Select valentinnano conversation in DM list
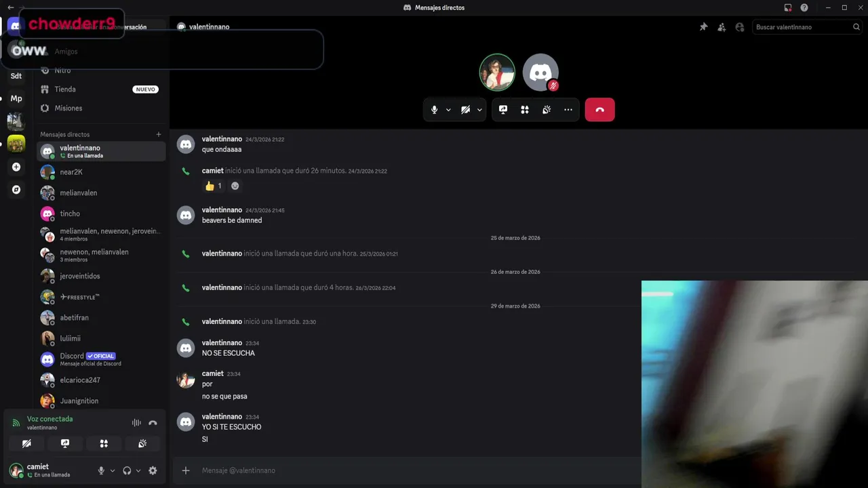This screenshot has height=488, width=868. click(x=102, y=151)
